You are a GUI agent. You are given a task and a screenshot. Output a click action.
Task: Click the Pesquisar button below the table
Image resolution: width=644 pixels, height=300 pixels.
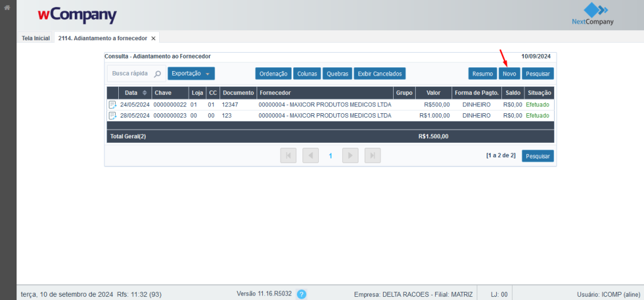point(538,156)
